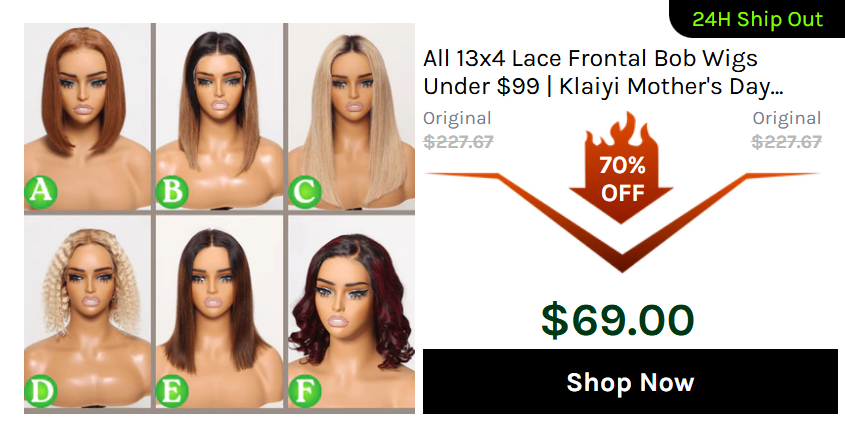Select the copper brown bob wig thumbnail
The height and width of the screenshot is (438, 845).
87,116
